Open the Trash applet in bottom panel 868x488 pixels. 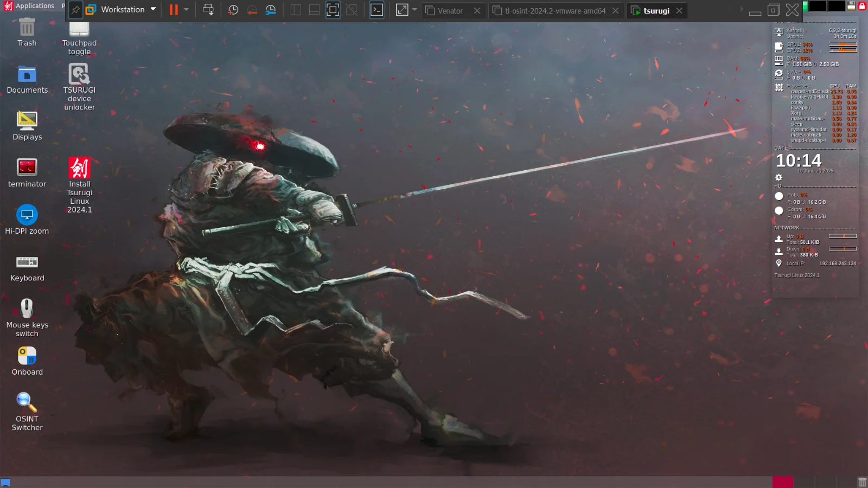[x=862, y=482]
